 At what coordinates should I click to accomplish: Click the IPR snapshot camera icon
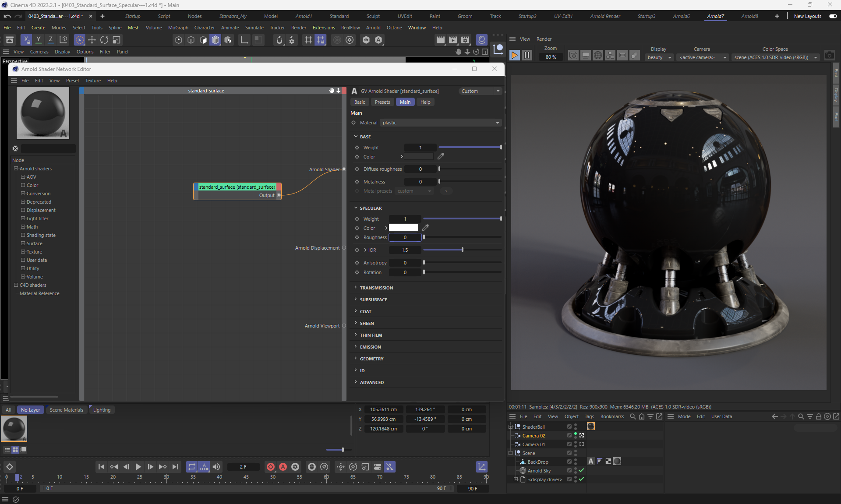[829, 56]
